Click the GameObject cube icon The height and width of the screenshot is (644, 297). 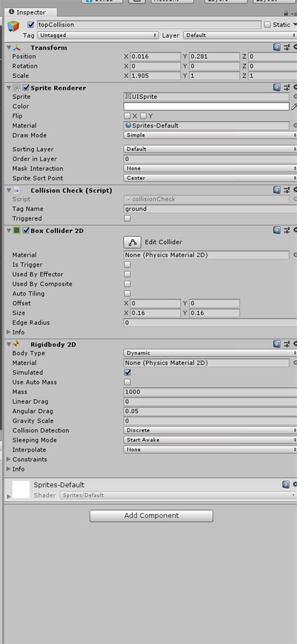[x=14, y=28]
